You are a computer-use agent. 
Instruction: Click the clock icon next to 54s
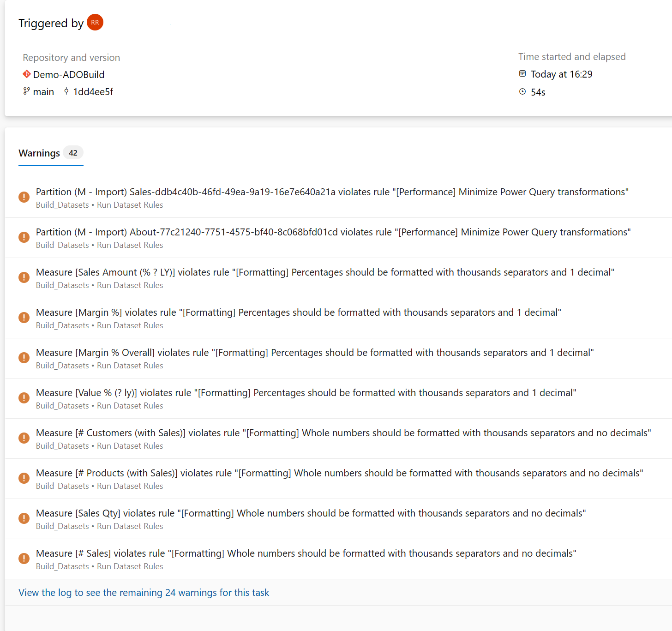tap(522, 92)
